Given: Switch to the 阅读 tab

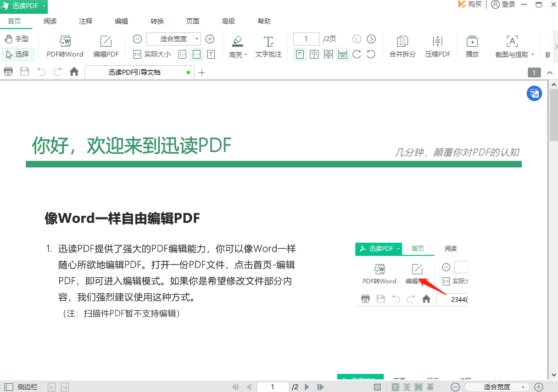Looking at the screenshot, I should pos(50,21).
